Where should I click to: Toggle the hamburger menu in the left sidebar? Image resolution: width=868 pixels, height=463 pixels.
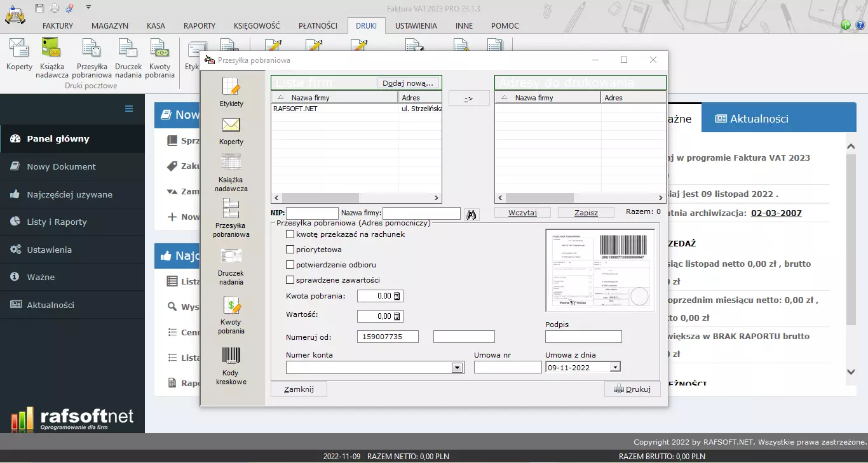click(x=129, y=109)
